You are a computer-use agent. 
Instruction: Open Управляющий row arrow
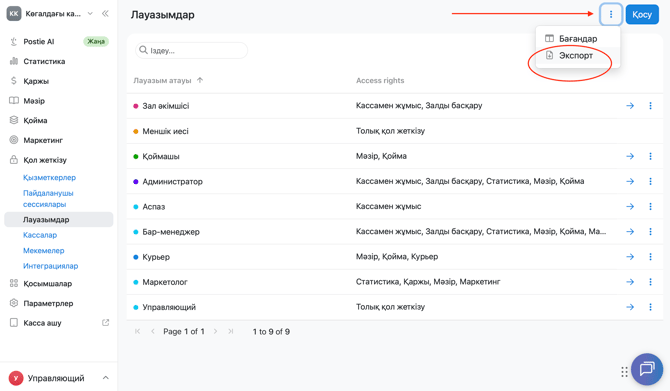[630, 307]
